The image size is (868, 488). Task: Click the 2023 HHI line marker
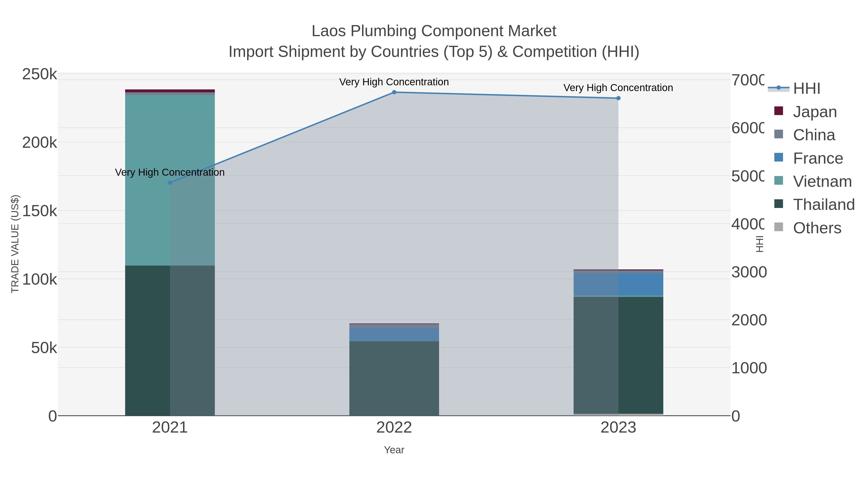(x=618, y=98)
